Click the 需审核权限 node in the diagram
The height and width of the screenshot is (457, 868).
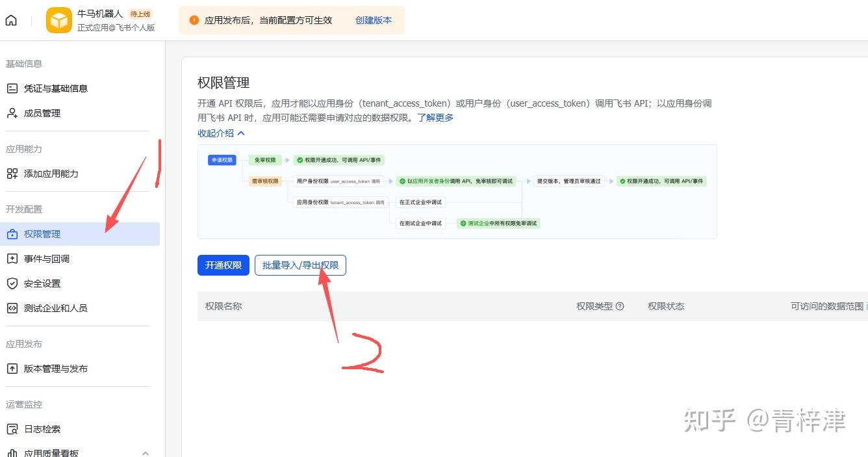pos(265,181)
